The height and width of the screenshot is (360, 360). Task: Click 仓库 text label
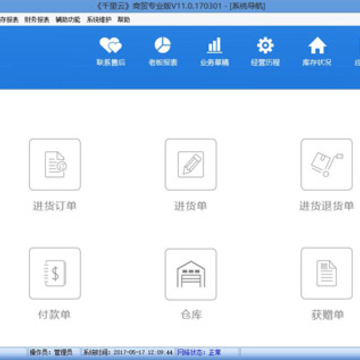pyautogui.click(x=191, y=315)
